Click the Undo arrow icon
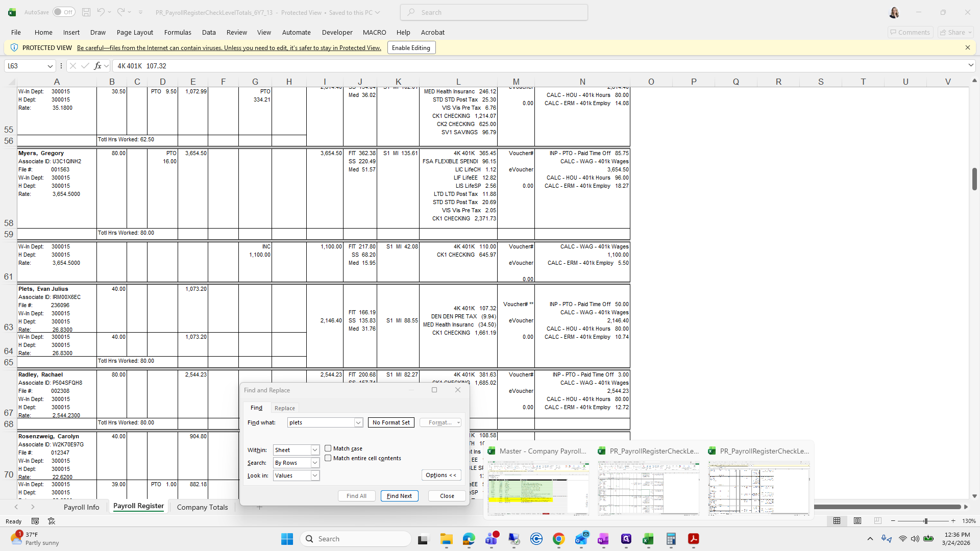 pos(101,12)
